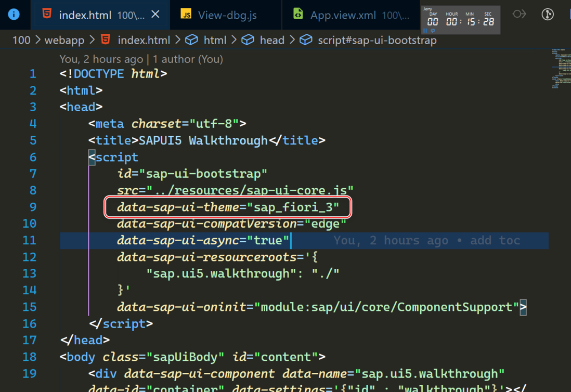This screenshot has width=571, height=392.
Task: Select the 'script#sap-ui-bootstrap' breadcrumb
Action: point(377,40)
